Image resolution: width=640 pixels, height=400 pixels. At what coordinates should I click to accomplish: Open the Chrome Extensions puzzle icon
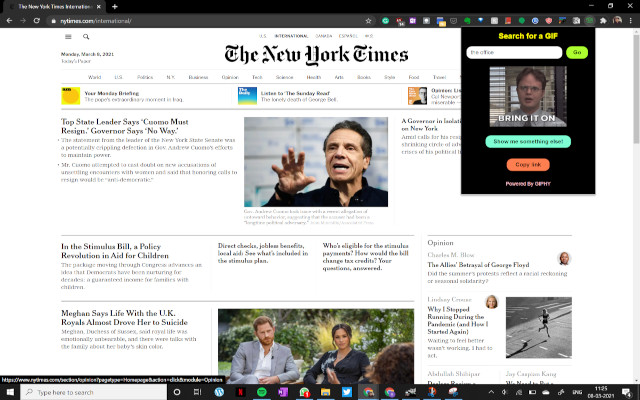tap(603, 21)
